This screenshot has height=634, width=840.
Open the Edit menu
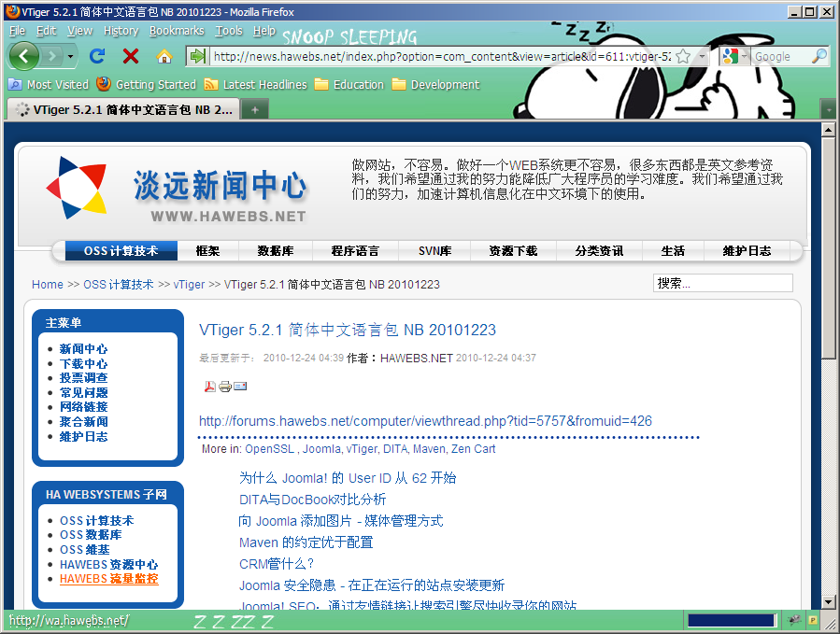click(x=46, y=31)
